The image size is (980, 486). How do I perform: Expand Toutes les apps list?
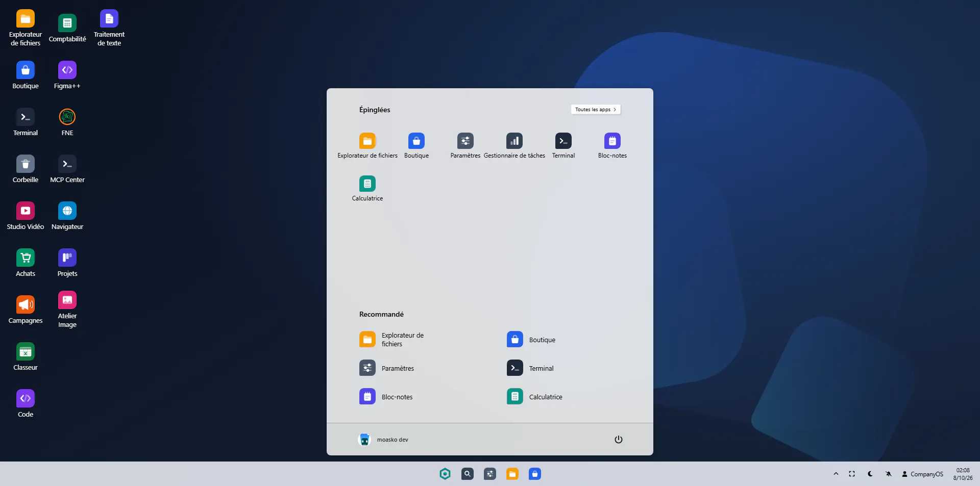(596, 110)
